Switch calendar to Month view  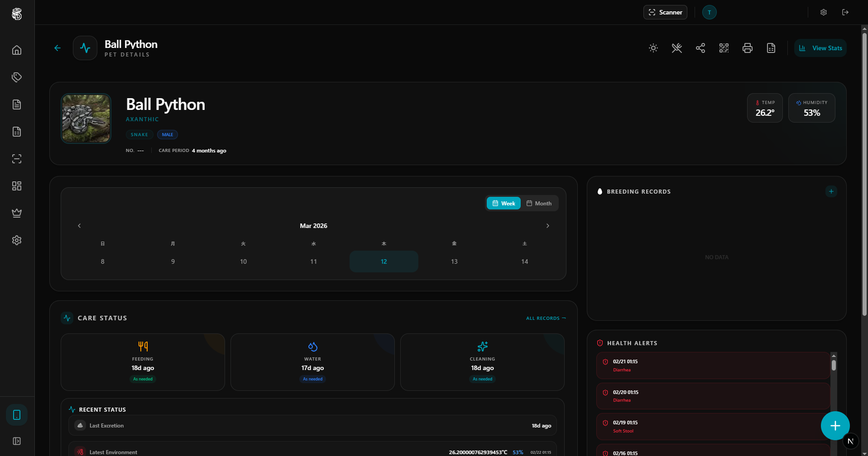point(539,204)
